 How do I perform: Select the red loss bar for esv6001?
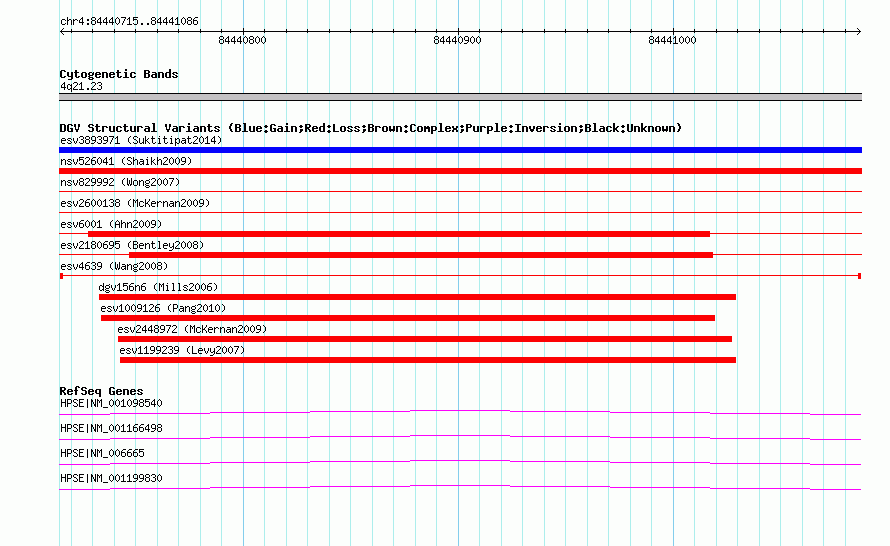tap(399, 234)
